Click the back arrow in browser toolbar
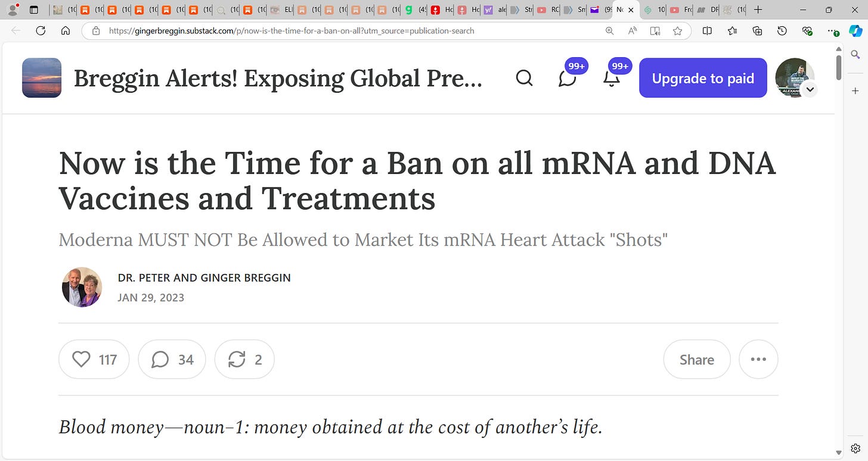This screenshot has height=461, width=868. click(x=15, y=31)
